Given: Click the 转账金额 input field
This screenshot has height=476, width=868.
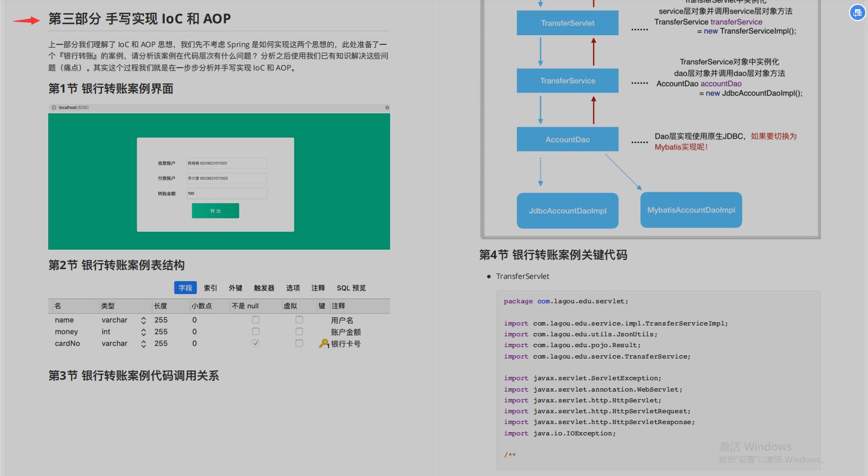Looking at the screenshot, I should pos(226,193).
